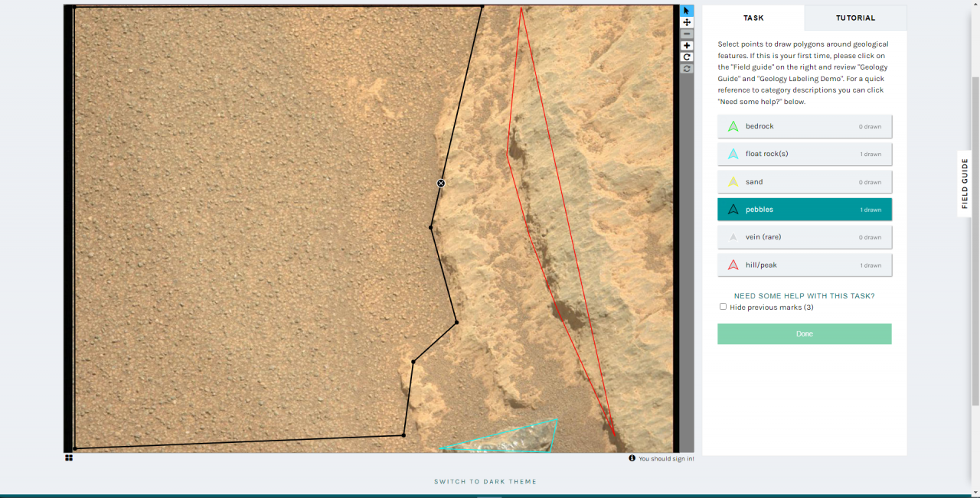
Task: Click the zoom in plus icon
Action: point(687,45)
